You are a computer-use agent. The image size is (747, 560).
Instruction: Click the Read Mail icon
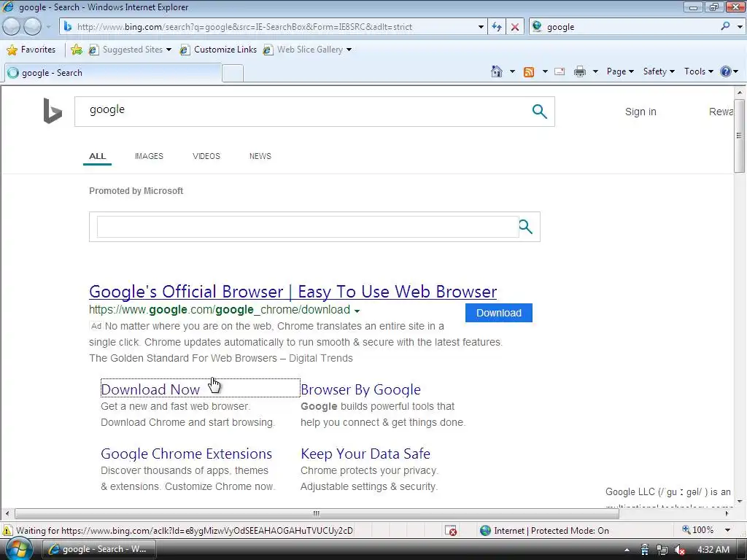pos(560,71)
